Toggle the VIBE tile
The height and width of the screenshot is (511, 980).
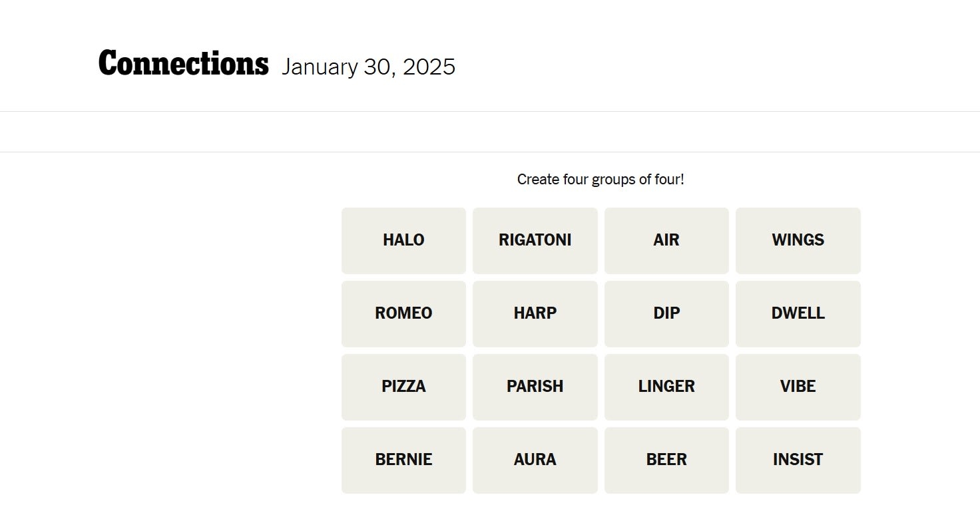[x=798, y=387]
